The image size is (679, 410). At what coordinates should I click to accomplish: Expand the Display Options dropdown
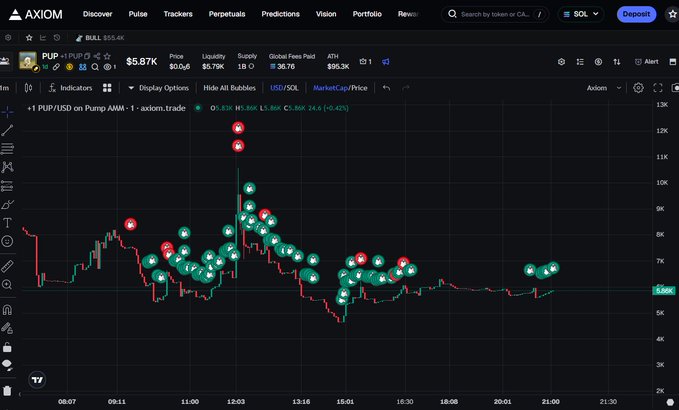point(158,88)
